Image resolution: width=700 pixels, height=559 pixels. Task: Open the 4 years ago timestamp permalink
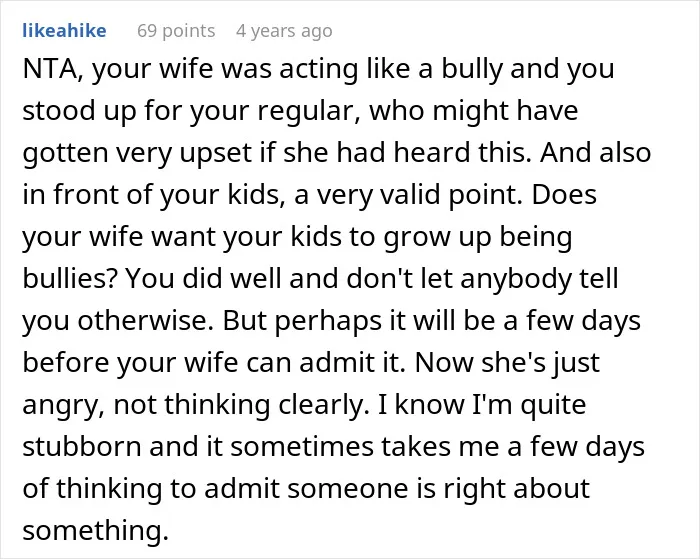point(284,31)
